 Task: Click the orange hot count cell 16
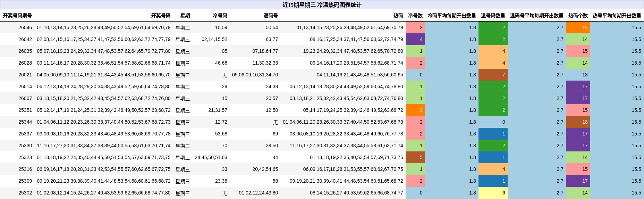578,27
